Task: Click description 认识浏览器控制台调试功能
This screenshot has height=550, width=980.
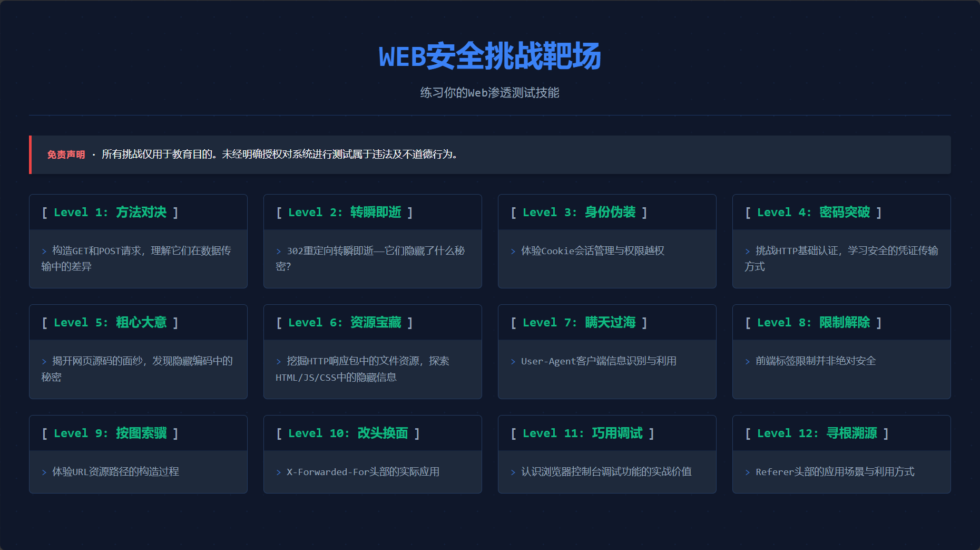Action: pyautogui.click(x=606, y=472)
